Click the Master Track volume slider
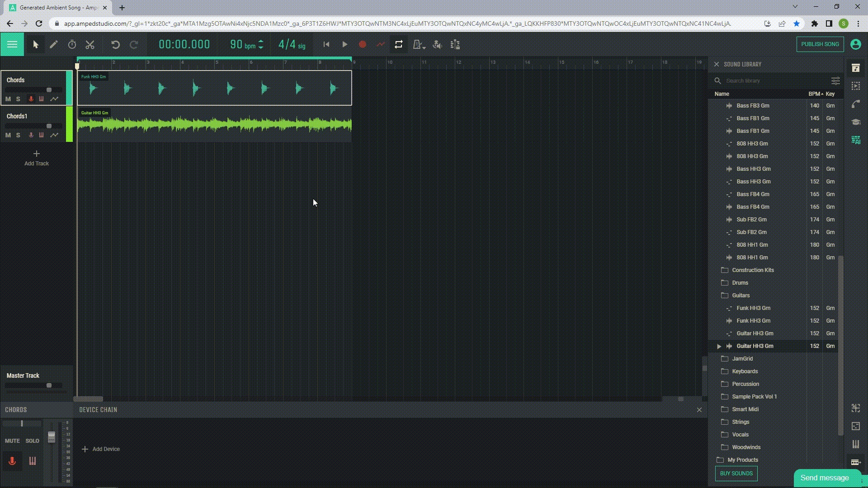This screenshot has height=488, width=868. point(49,385)
